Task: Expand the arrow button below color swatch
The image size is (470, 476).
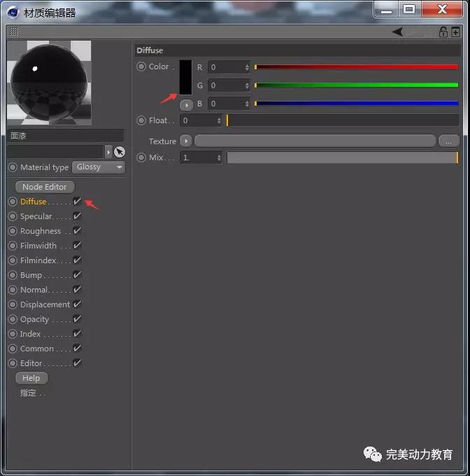Action: click(186, 104)
